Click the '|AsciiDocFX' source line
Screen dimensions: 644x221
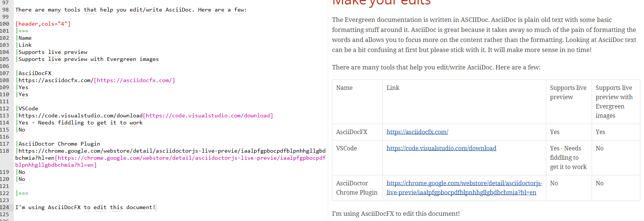click(34, 73)
